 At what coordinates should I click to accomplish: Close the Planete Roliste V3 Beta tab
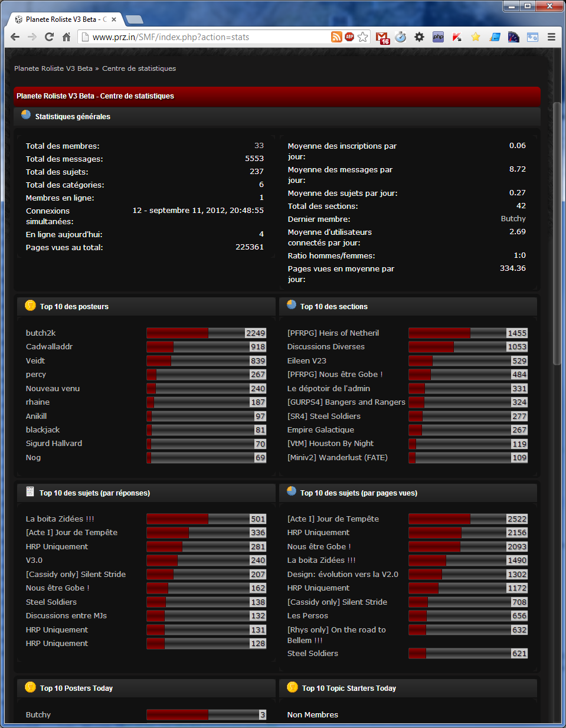114,19
